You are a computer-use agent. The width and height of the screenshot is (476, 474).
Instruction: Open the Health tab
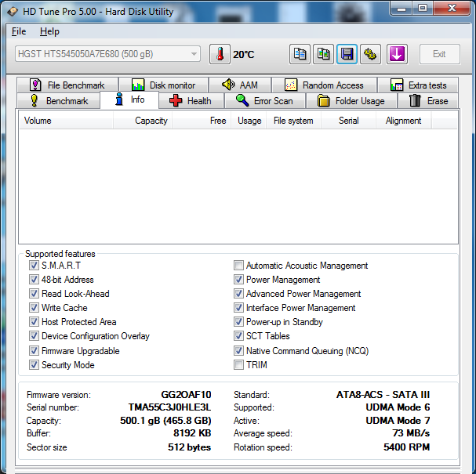click(191, 101)
